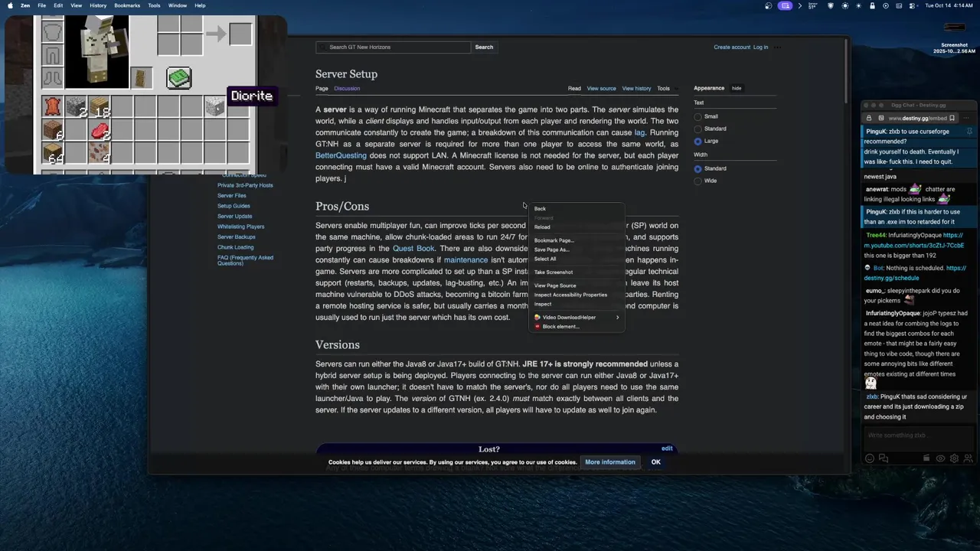Open whispers icon in Dgg Chat
Screen dimensions: 980x551
pyautogui.click(x=883, y=458)
